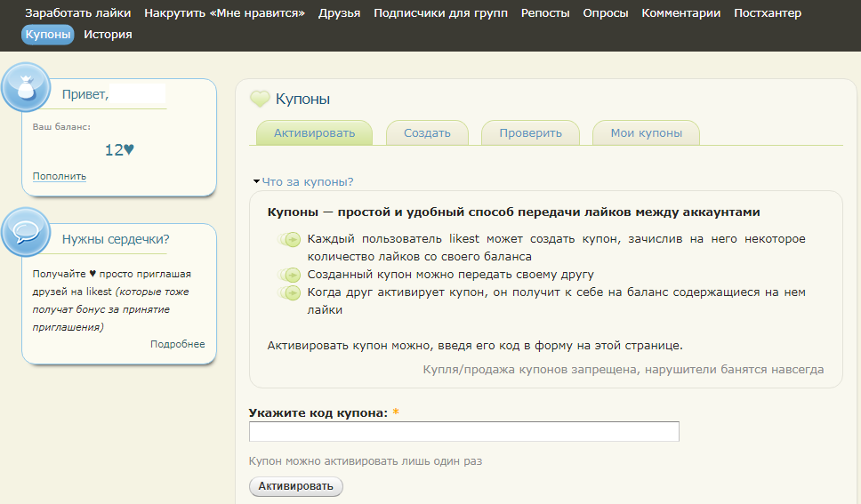Viewport: 861px width, 504px height.
Task: Open the Мои купоны tab
Action: click(x=646, y=133)
